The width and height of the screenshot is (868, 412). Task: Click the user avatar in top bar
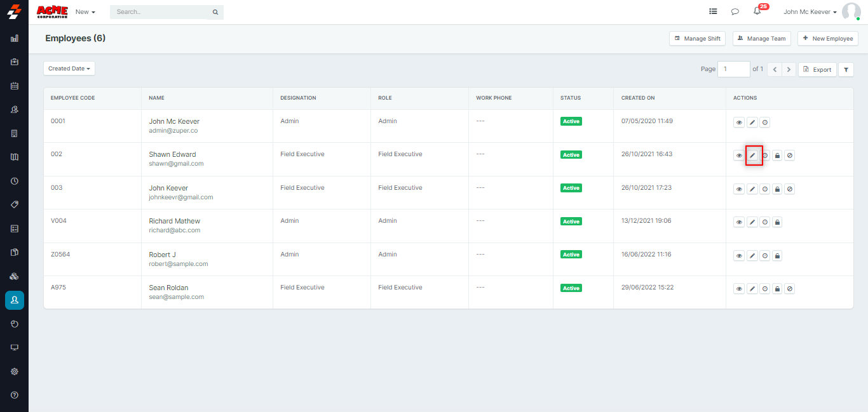[x=851, y=11]
